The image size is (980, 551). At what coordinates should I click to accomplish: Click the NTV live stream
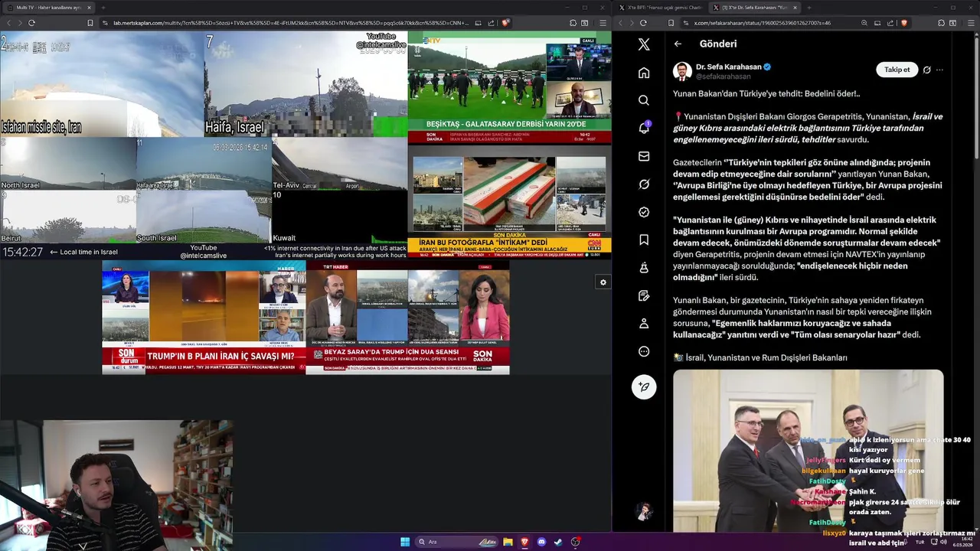pyautogui.click(x=510, y=87)
